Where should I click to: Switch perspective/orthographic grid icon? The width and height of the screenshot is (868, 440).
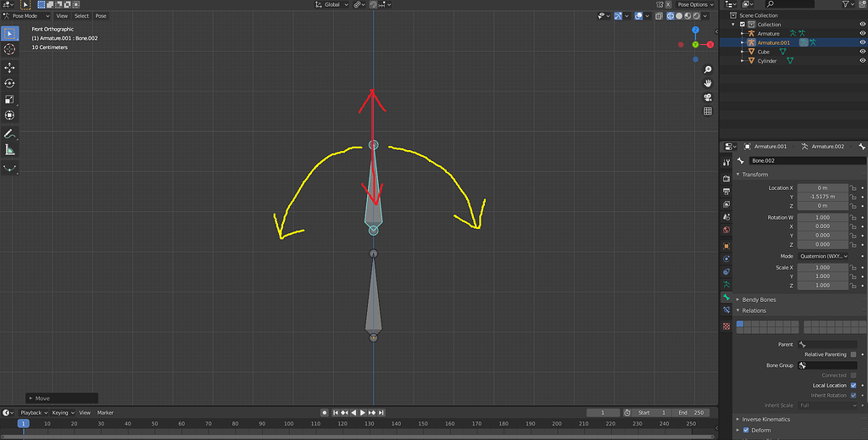(x=708, y=111)
